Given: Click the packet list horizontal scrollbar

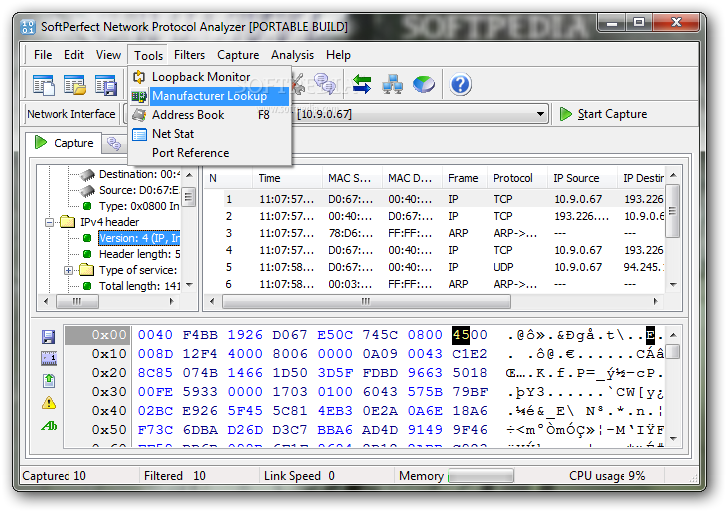Looking at the screenshot, I should 366,301.
